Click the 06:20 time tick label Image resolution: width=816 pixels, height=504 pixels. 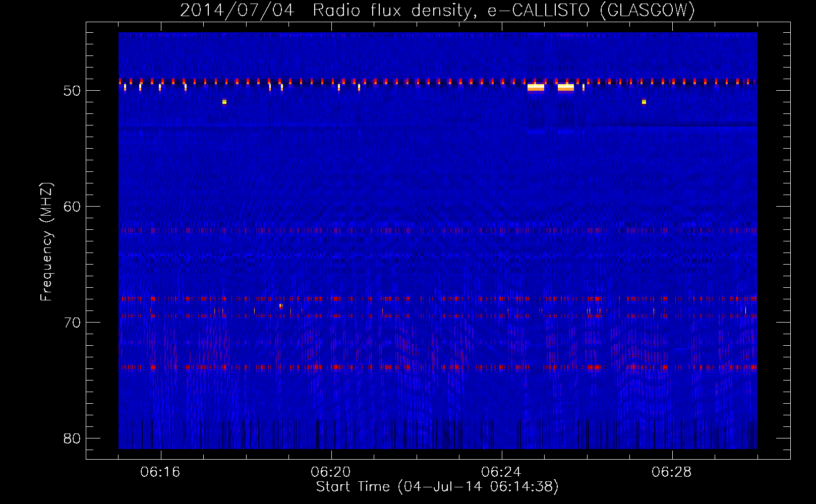click(x=331, y=472)
